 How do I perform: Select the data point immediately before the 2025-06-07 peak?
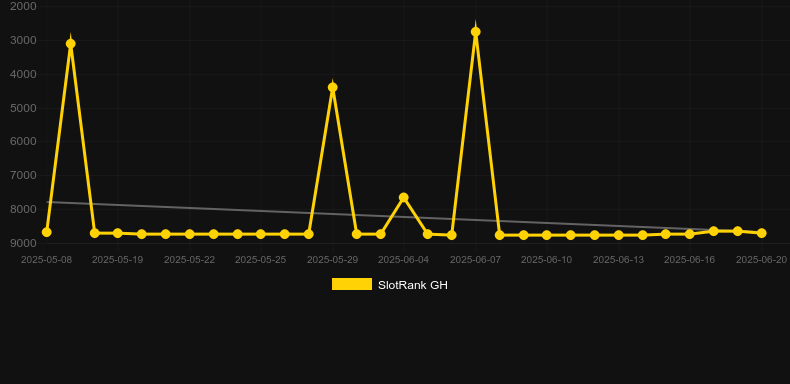pos(451,235)
